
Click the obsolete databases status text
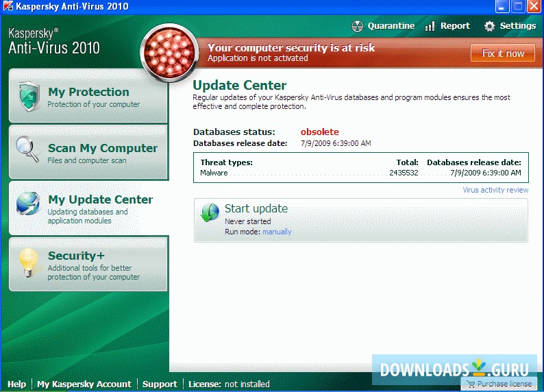click(319, 132)
